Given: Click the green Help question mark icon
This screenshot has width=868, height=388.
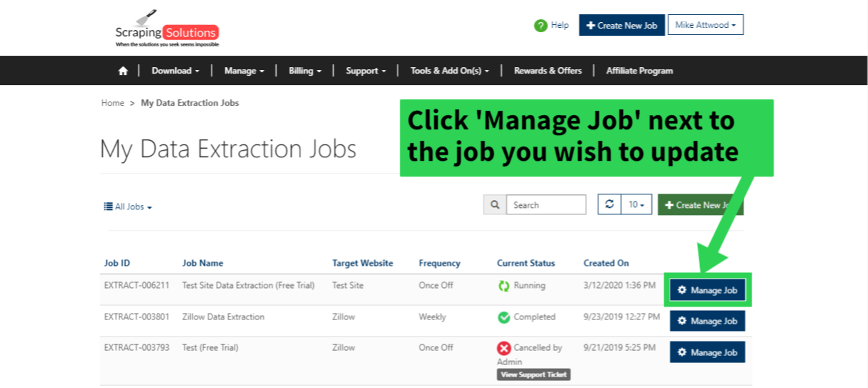Looking at the screenshot, I should [541, 26].
